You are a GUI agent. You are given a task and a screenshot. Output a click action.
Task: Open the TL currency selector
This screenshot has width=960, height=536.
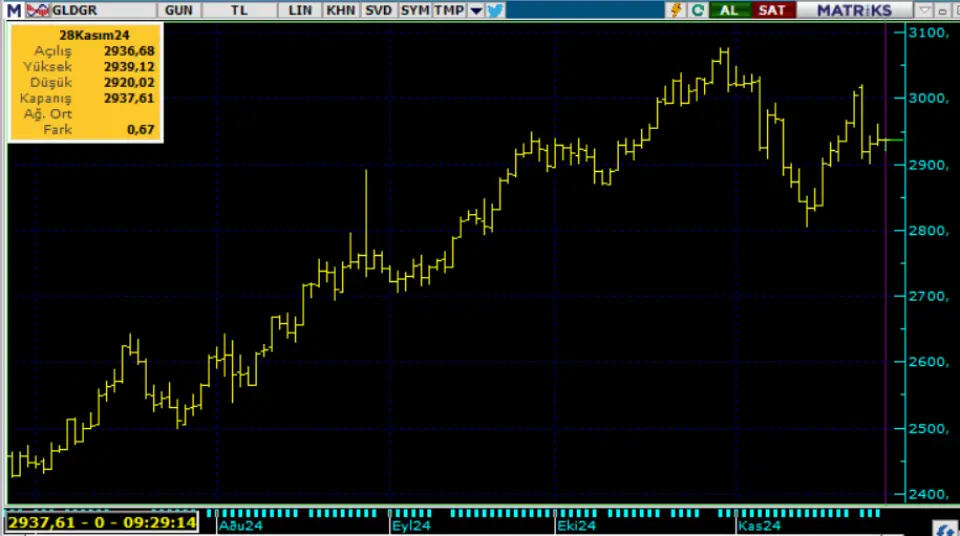pyautogui.click(x=239, y=10)
